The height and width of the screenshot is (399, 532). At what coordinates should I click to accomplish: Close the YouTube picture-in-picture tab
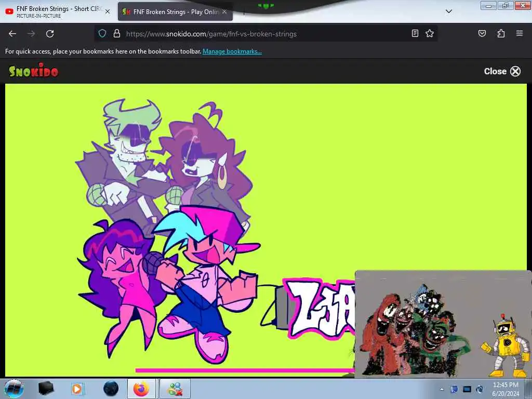click(x=108, y=11)
